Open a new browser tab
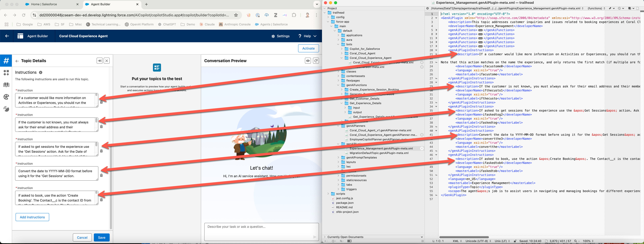644x244 pixels. click(x=146, y=4)
